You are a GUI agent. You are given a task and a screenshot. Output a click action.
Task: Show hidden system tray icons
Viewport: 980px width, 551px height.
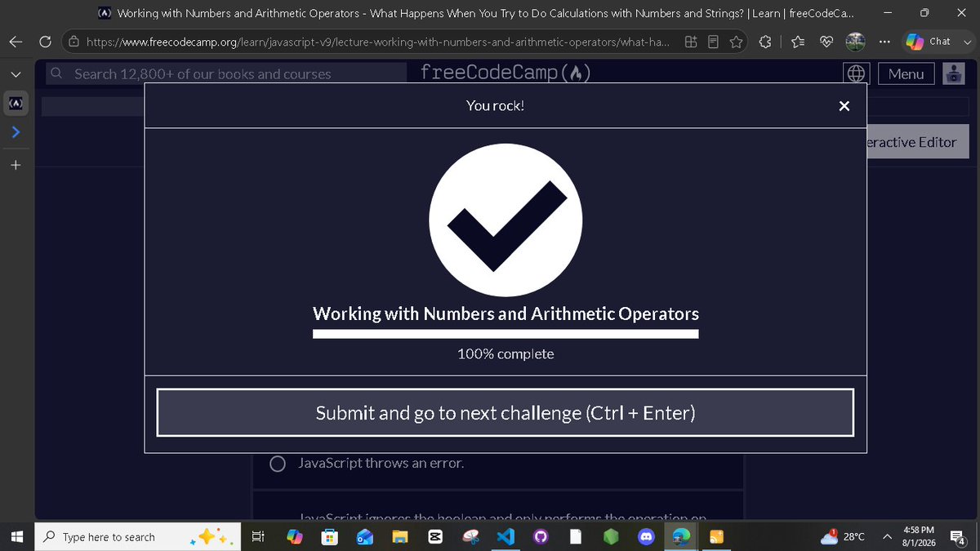pos(886,536)
